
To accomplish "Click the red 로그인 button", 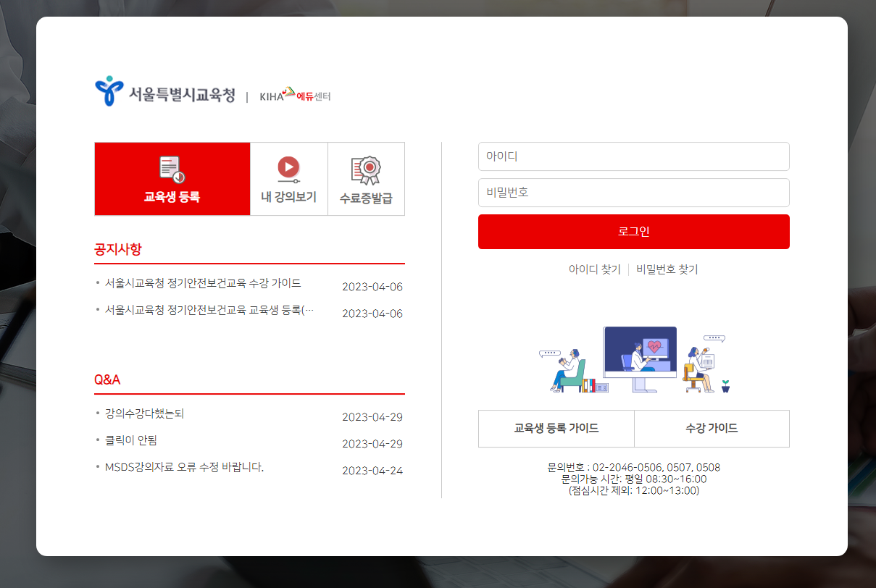I will 633,232.
